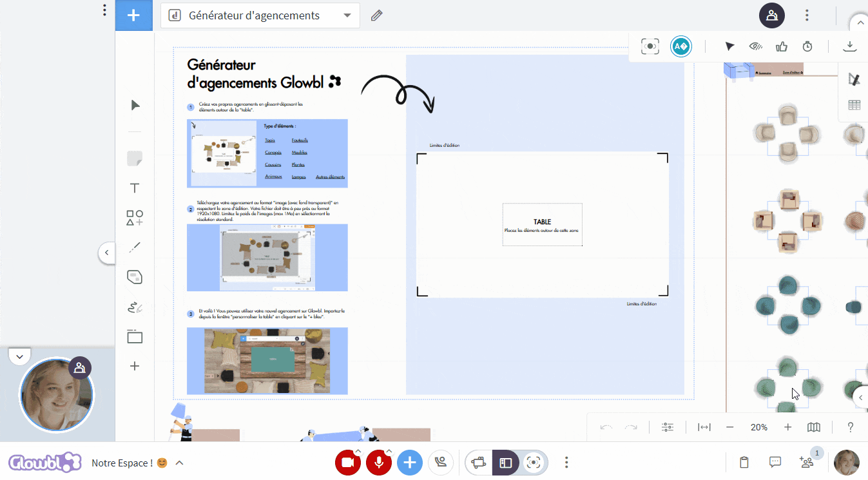Click the pencil edit icon beside board title
Image resolution: width=868 pixels, height=480 pixels.
click(x=377, y=15)
